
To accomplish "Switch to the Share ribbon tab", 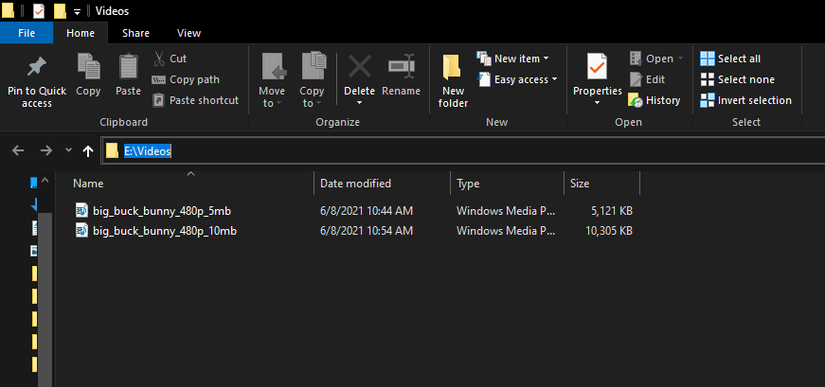I will tap(136, 33).
